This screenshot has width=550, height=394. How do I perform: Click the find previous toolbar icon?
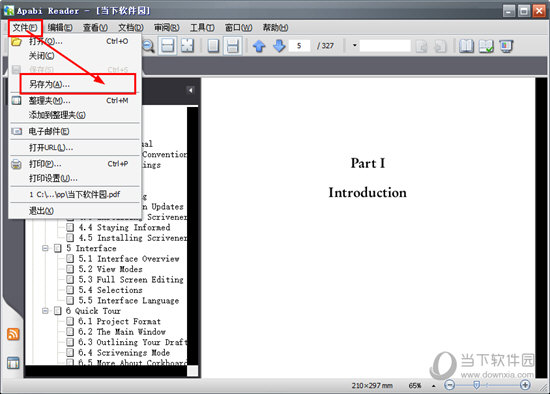click(422, 46)
